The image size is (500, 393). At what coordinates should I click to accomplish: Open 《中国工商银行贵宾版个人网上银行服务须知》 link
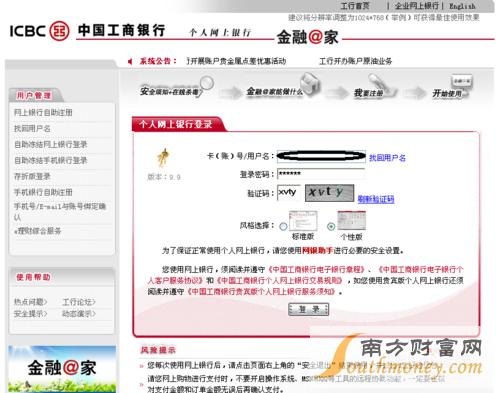click(260, 292)
